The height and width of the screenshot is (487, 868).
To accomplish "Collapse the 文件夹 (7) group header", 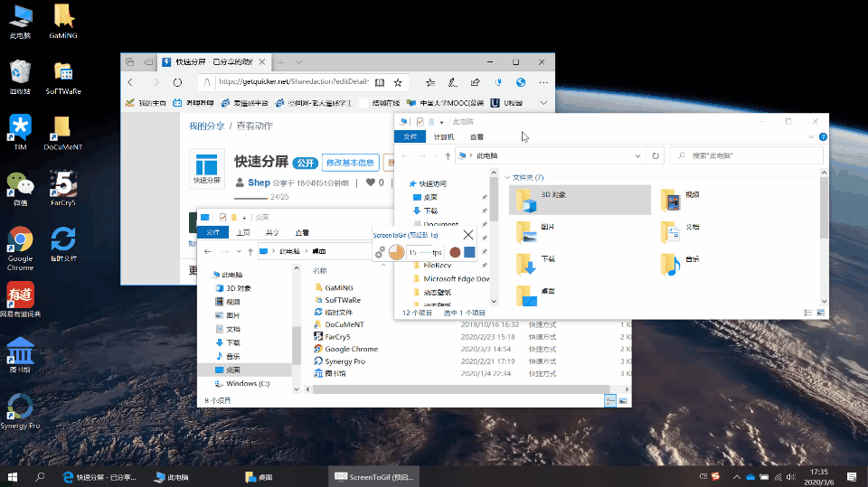I will pyautogui.click(x=508, y=177).
